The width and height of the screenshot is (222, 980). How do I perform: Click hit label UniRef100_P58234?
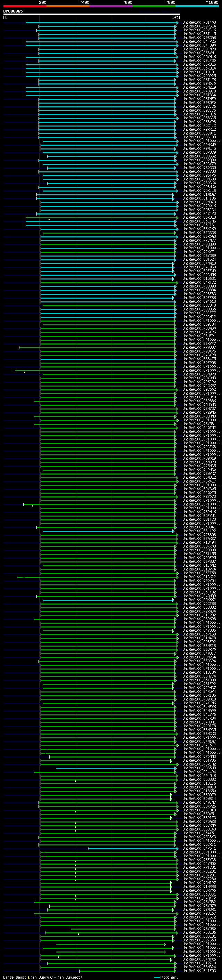point(199,210)
